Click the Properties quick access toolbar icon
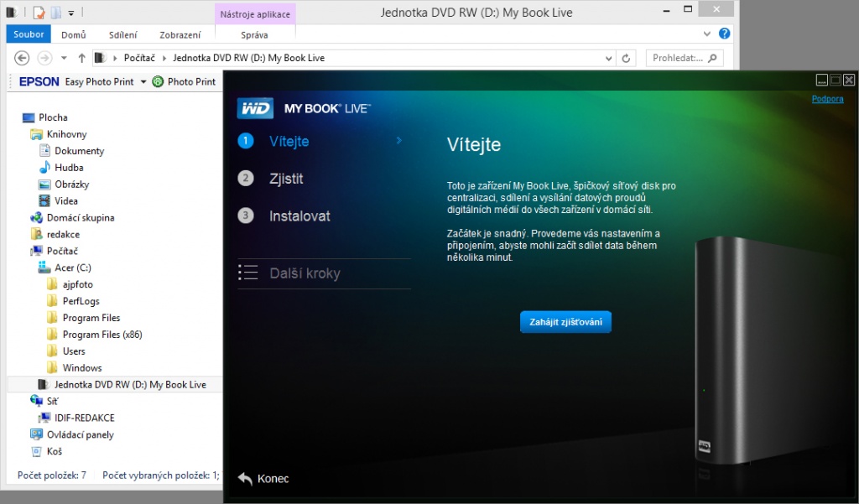Viewport: 859px width, 504px height. [39, 12]
